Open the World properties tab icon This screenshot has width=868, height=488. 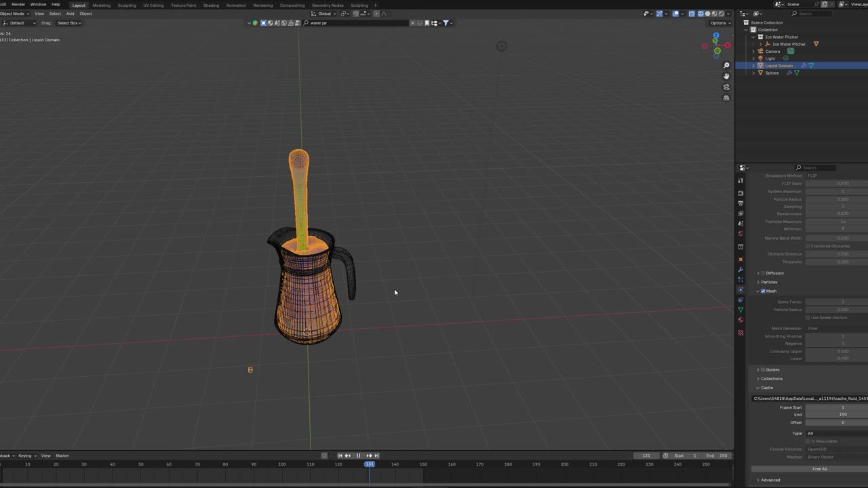[x=741, y=233]
